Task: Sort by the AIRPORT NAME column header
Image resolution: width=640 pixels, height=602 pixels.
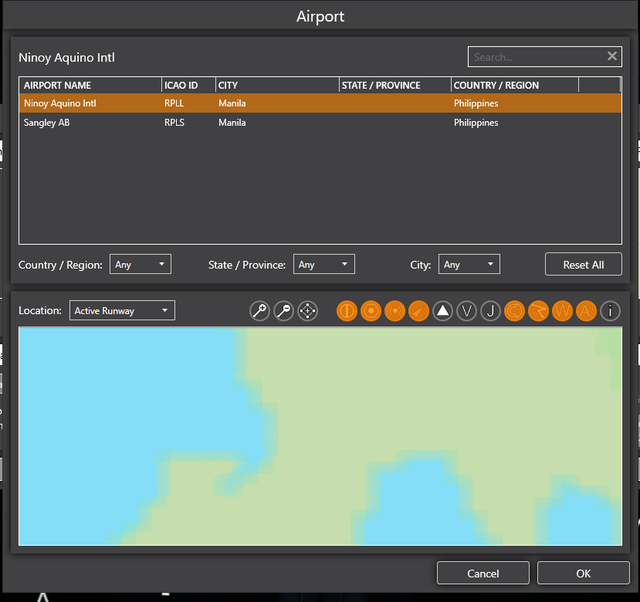Action: tap(90, 85)
